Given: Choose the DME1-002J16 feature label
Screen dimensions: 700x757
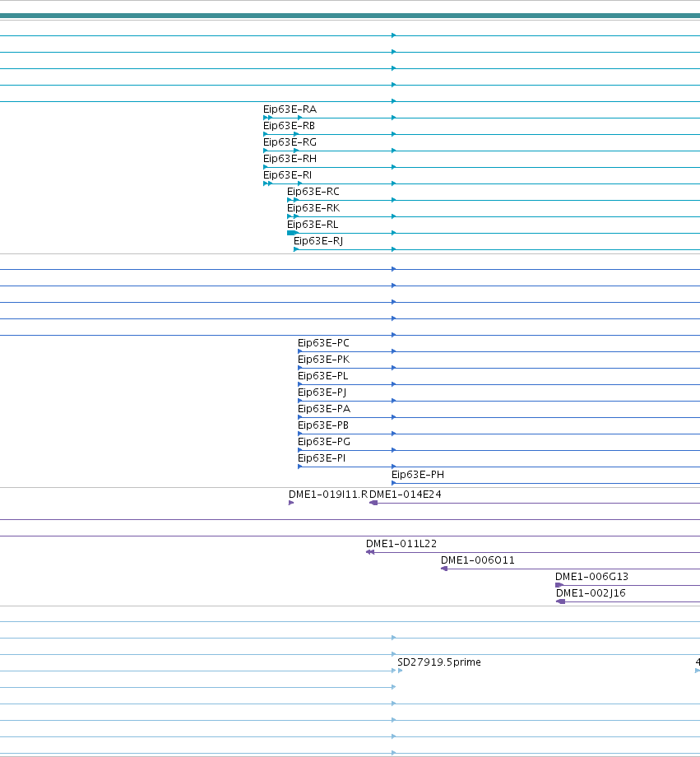Looking at the screenshot, I should 591,593.
